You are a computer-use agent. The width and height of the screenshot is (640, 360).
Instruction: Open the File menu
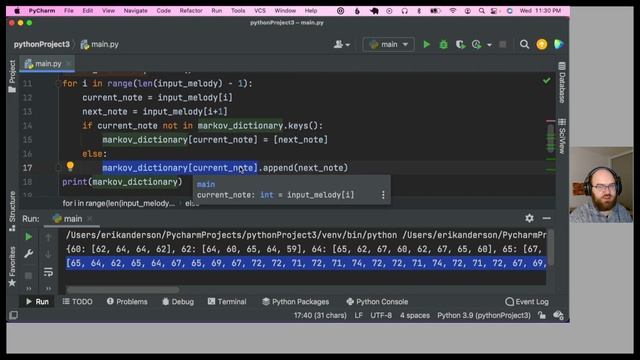pos(69,11)
